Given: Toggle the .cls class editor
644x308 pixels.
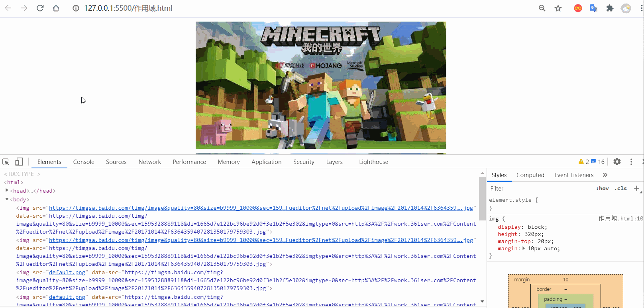Looking at the screenshot, I should [x=620, y=189].
